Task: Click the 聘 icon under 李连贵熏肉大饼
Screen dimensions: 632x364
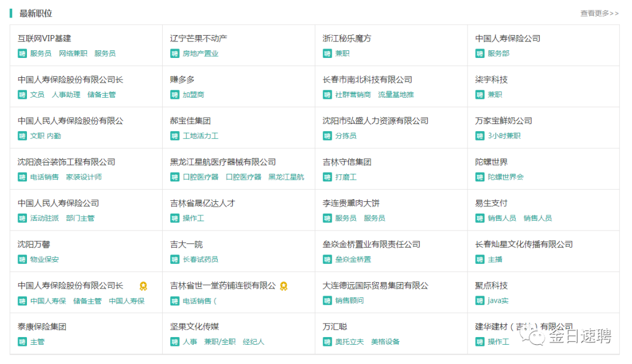Action: click(327, 218)
